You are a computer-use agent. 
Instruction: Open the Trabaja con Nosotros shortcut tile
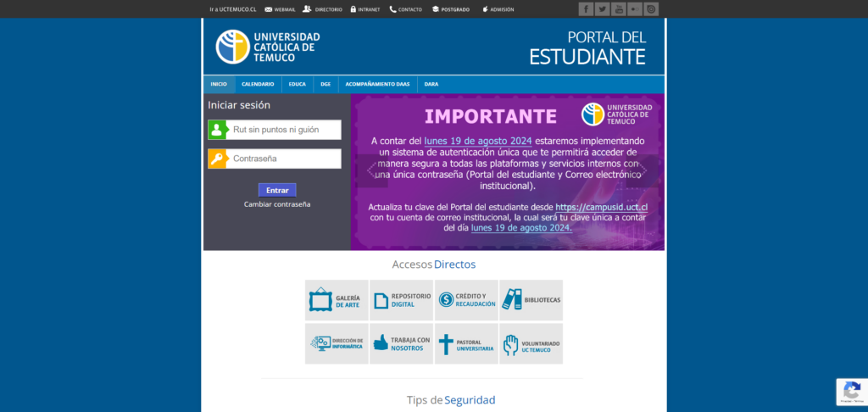401,343
